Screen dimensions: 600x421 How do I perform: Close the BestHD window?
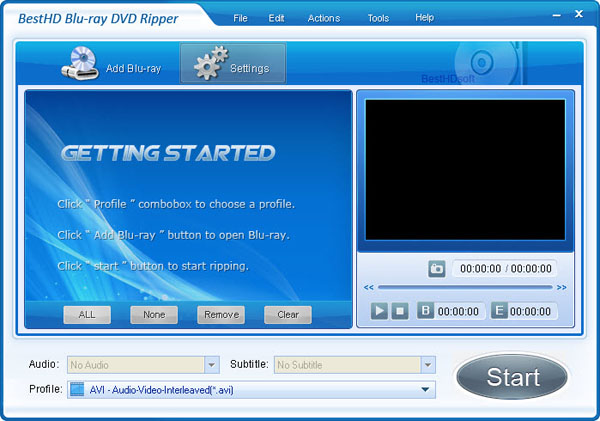[x=579, y=14]
